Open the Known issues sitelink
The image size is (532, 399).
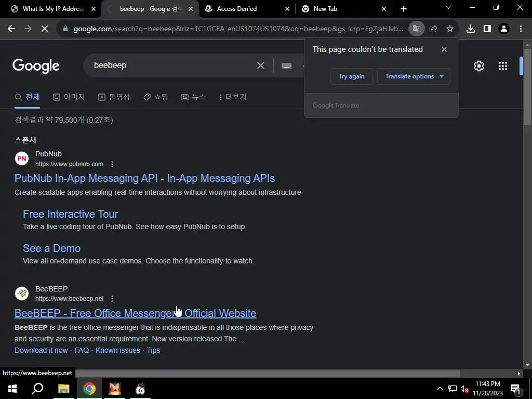tap(118, 351)
